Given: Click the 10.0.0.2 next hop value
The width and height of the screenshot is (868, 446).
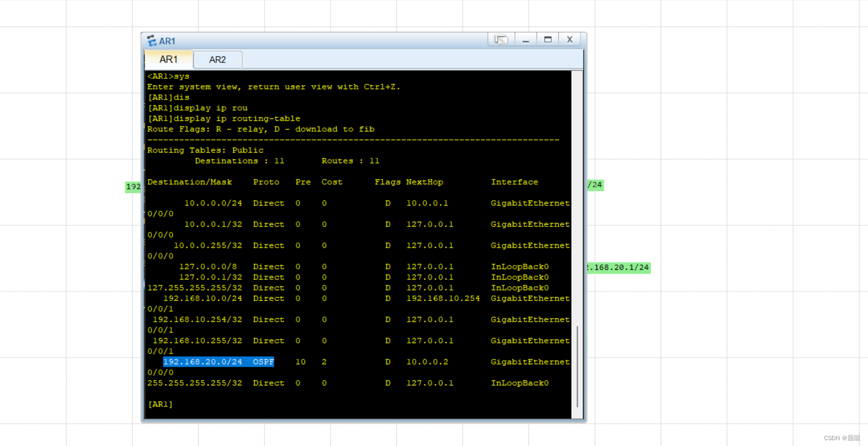Looking at the screenshot, I should [x=427, y=362].
